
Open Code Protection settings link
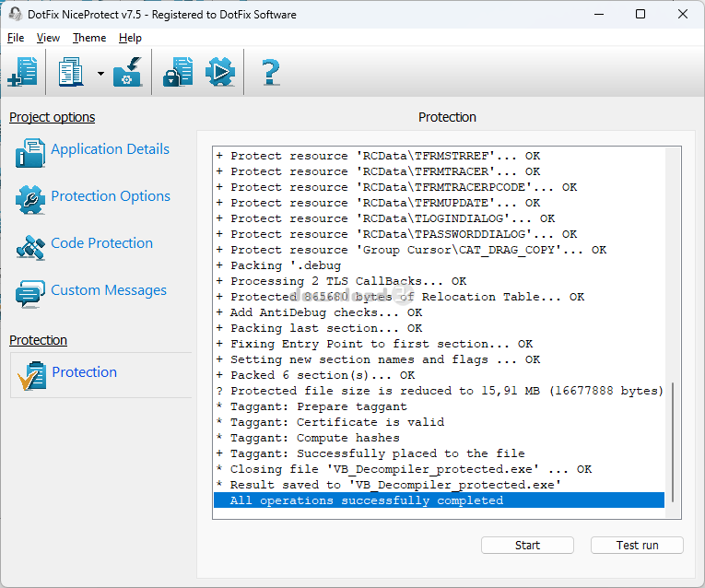[102, 242]
